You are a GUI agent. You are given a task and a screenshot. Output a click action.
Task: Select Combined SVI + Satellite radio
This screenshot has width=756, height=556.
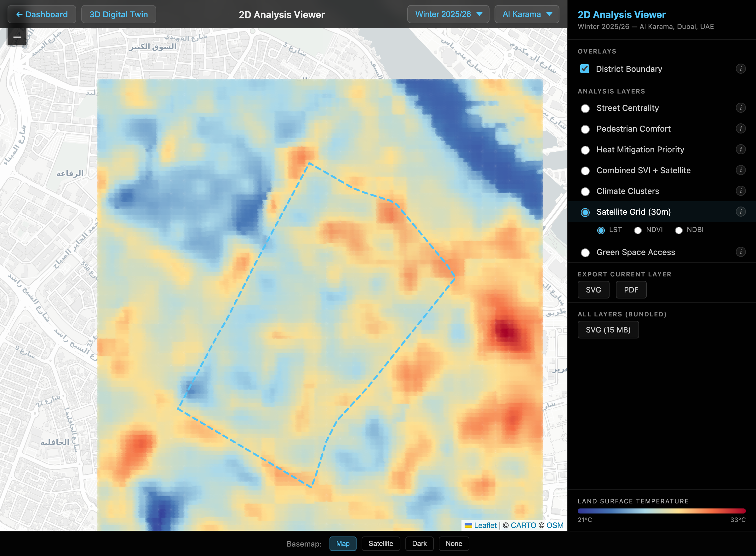point(585,171)
